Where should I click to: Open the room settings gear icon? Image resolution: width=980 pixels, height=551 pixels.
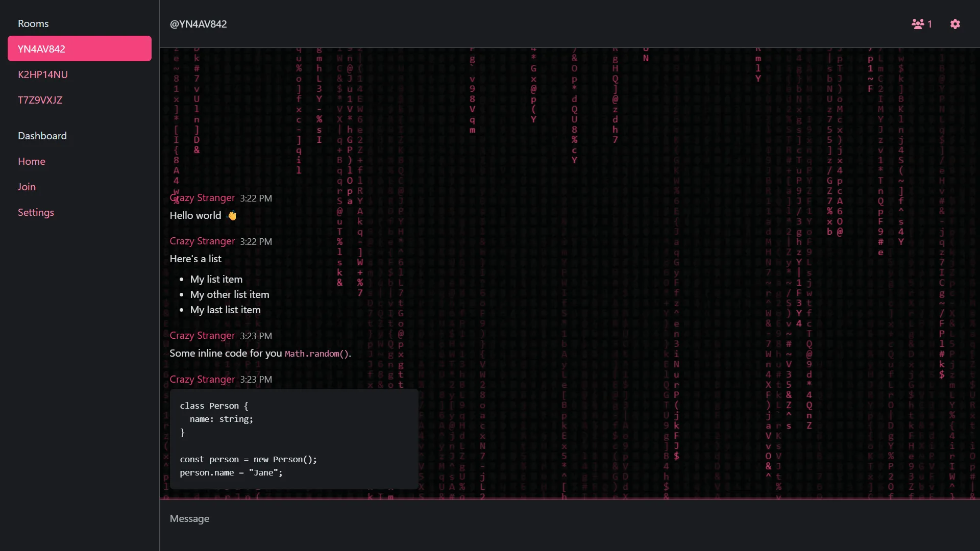[955, 24]
